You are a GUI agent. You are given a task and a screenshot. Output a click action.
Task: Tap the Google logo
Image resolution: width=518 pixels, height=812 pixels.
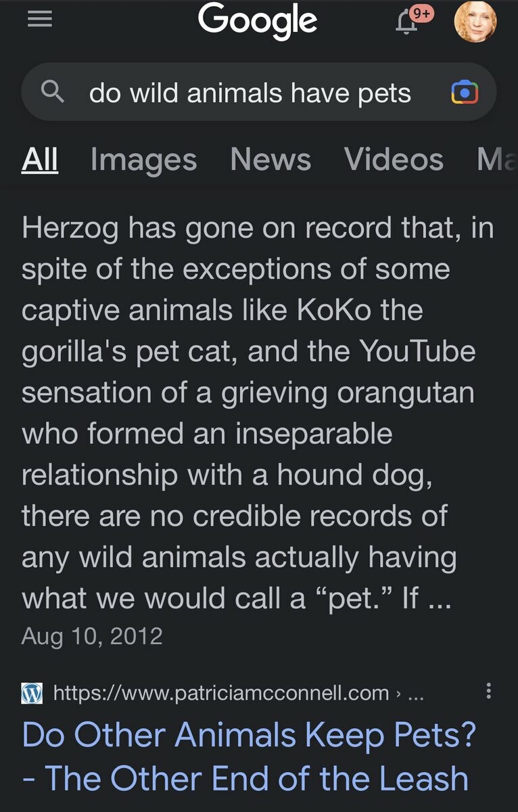(x=258, y=20)
